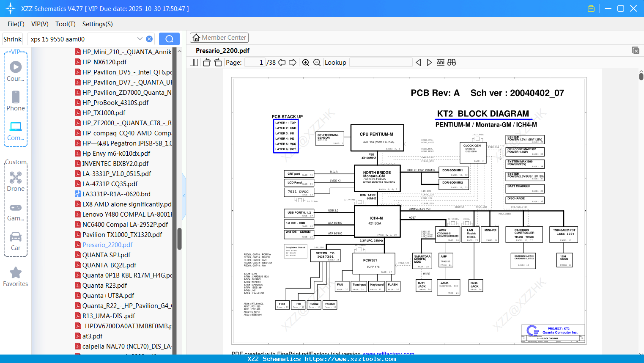Screen dimensions: 644x363
Task: Click the Lookup input field
Action: point(381,63)
